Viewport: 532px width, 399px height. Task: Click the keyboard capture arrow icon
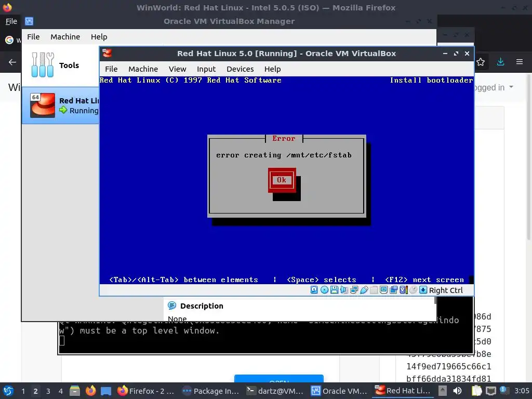click(x=423, y=290)
